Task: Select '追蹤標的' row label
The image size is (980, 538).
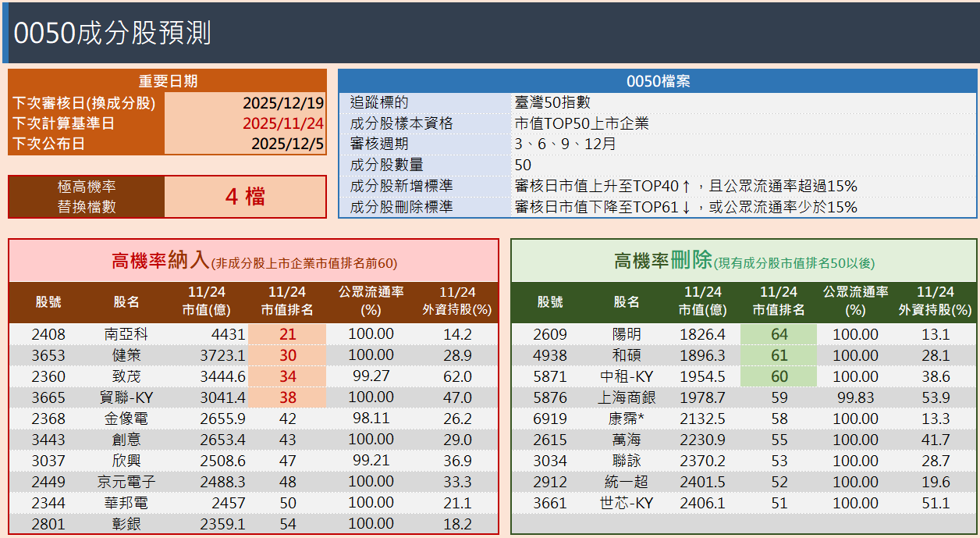Action: click(379, 102)
